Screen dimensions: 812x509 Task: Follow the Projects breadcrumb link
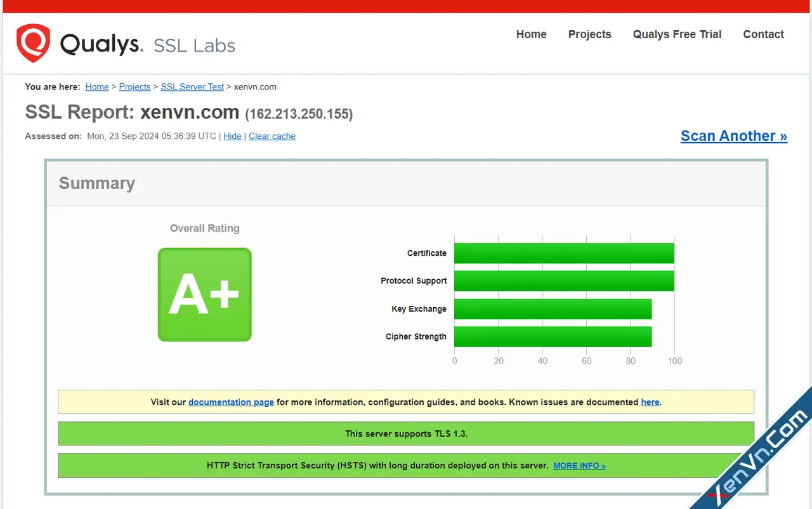134,87
